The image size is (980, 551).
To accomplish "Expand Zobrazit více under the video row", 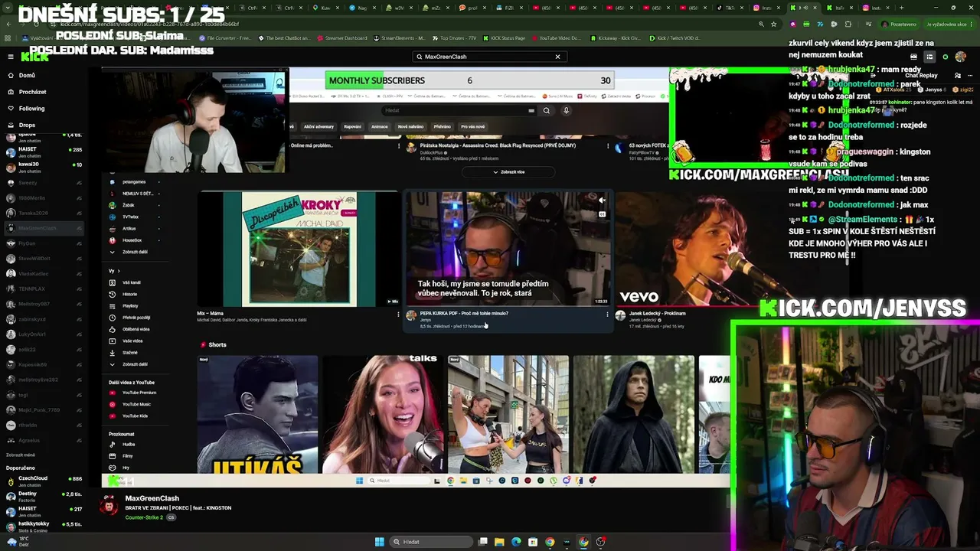I will [509, 172].
